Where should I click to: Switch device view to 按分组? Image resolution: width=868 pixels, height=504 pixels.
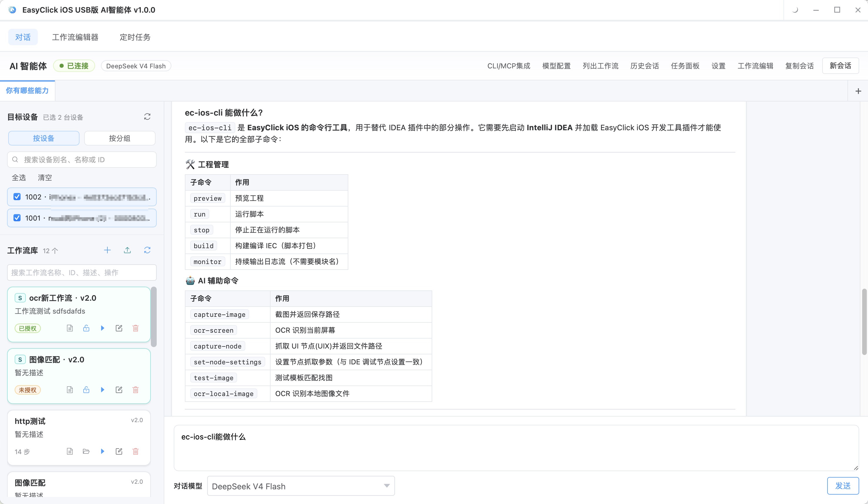119,138
